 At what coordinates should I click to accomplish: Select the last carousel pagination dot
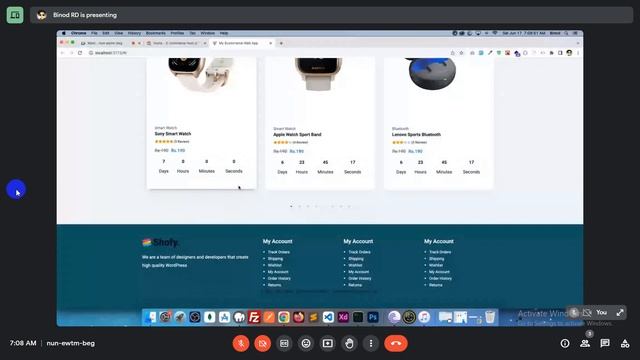pyautogui.click(x=349, y=206)
